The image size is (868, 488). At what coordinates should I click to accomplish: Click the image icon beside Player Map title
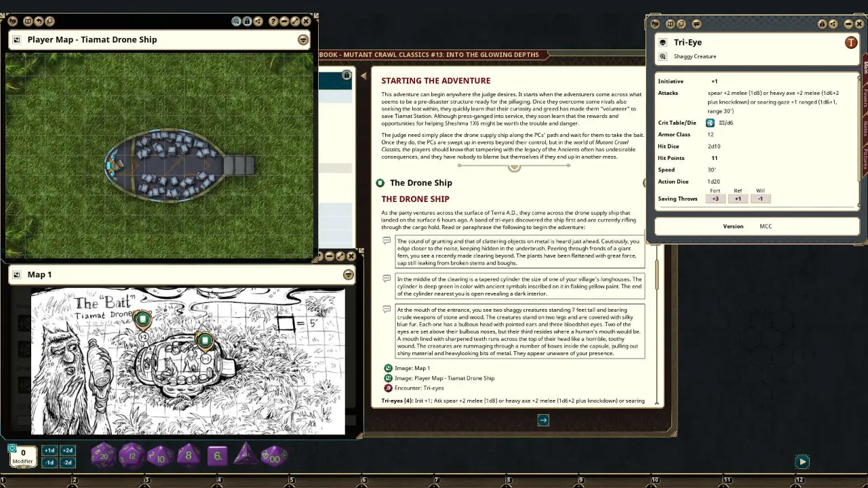[x=17, y=40]
